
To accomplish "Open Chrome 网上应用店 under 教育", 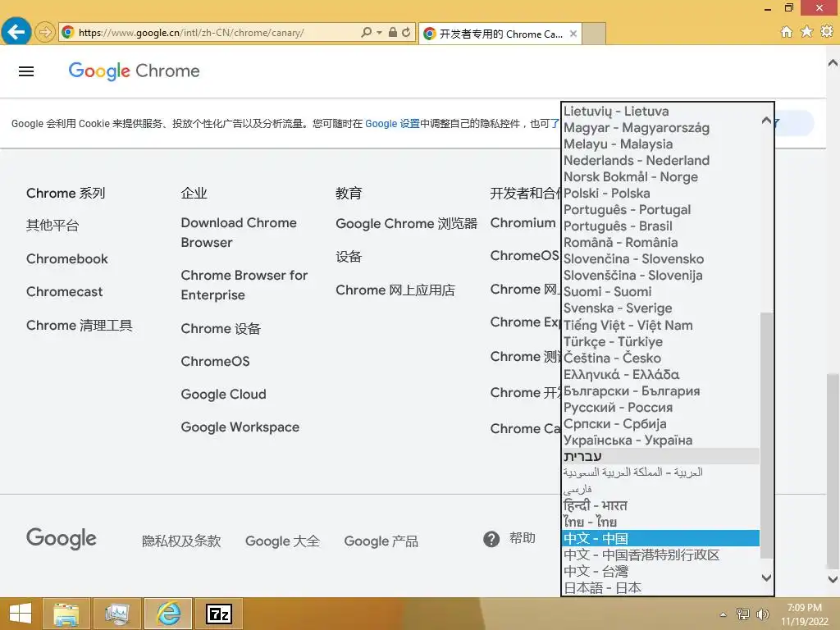I will pyautogui.click(x=395, y=290).
